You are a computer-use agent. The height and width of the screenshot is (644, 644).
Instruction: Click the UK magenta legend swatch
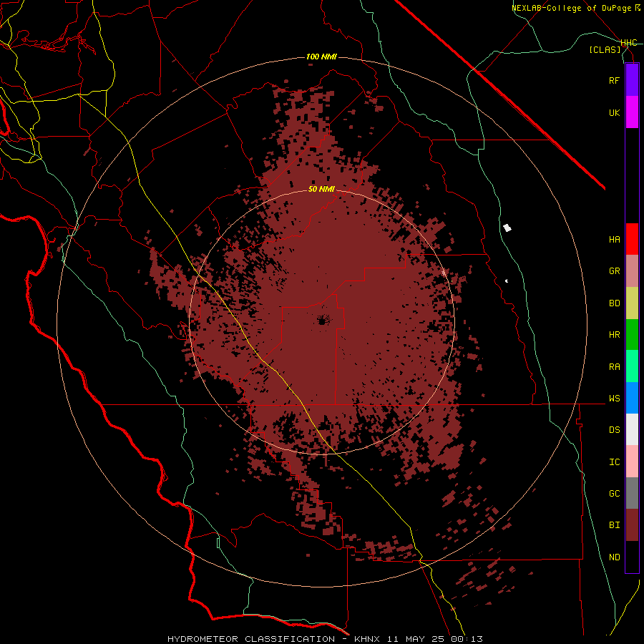tap(632, 112)
